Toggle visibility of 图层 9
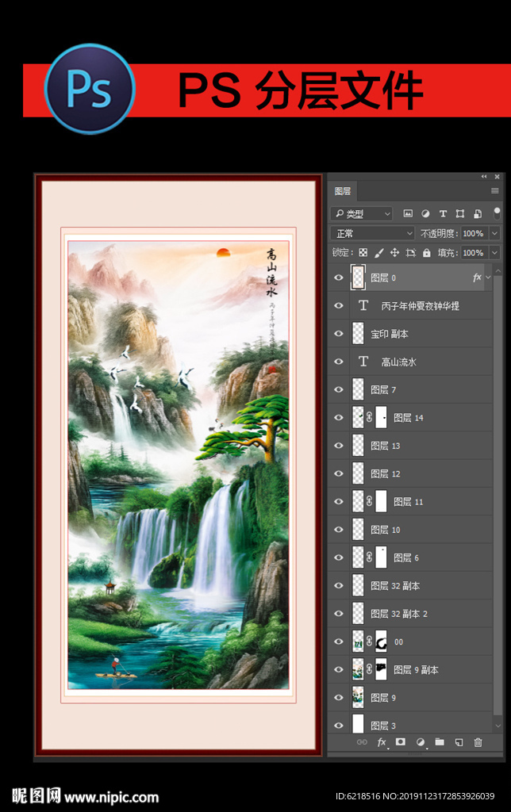This screenshot has width=511, height=812. click(339, 697)
